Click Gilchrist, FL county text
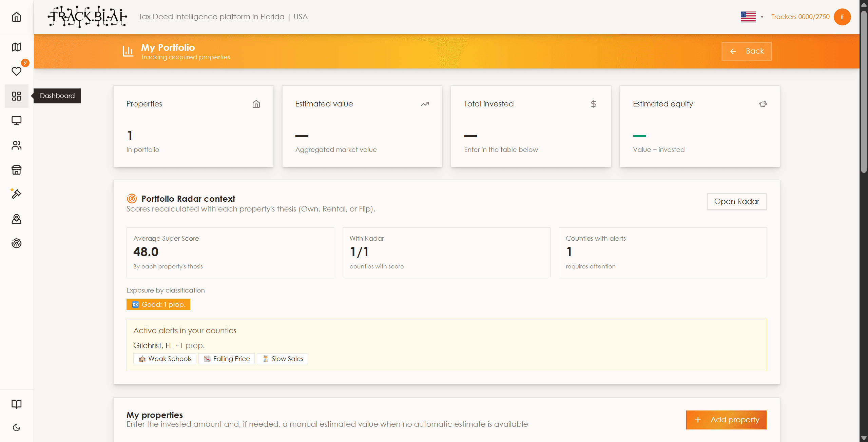 tap(153, 345)
